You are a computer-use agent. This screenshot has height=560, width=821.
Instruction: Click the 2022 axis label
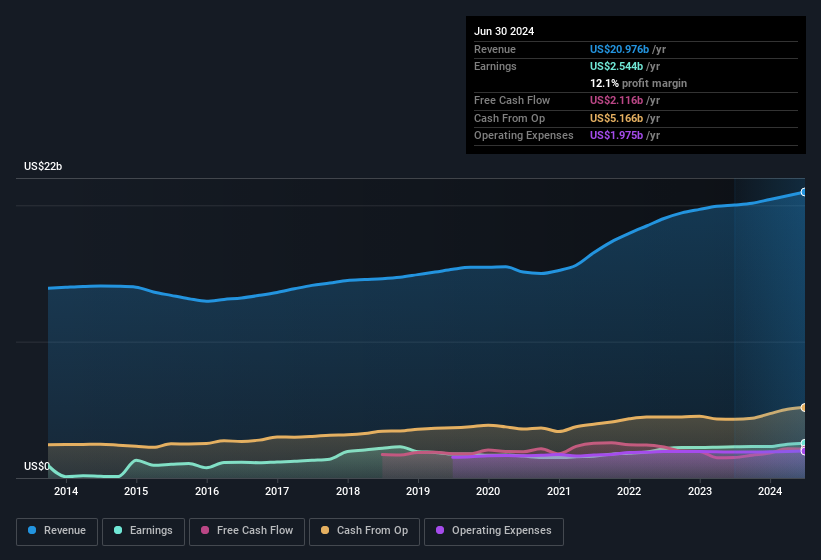[x=629, y=491]
